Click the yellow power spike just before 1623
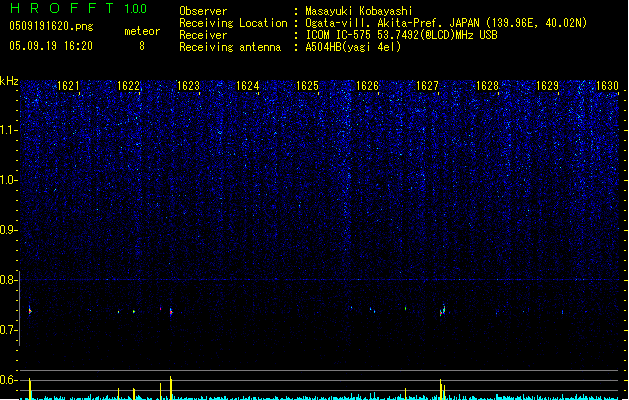 coord(171,388)
